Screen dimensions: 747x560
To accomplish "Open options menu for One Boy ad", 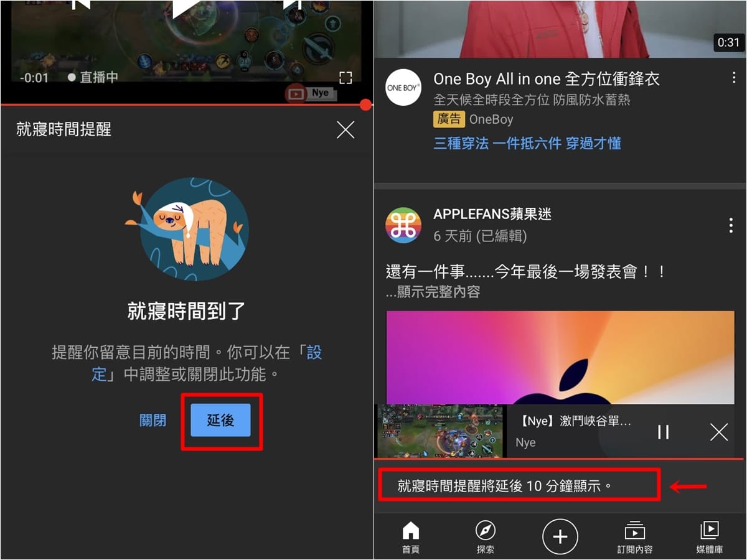I will tap(734, 78).
